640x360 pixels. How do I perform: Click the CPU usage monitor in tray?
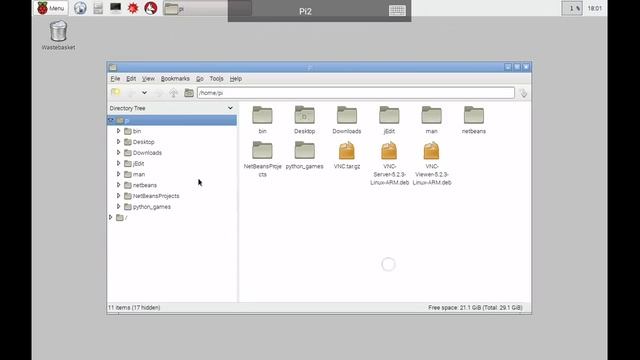click(x=572, y=8)
